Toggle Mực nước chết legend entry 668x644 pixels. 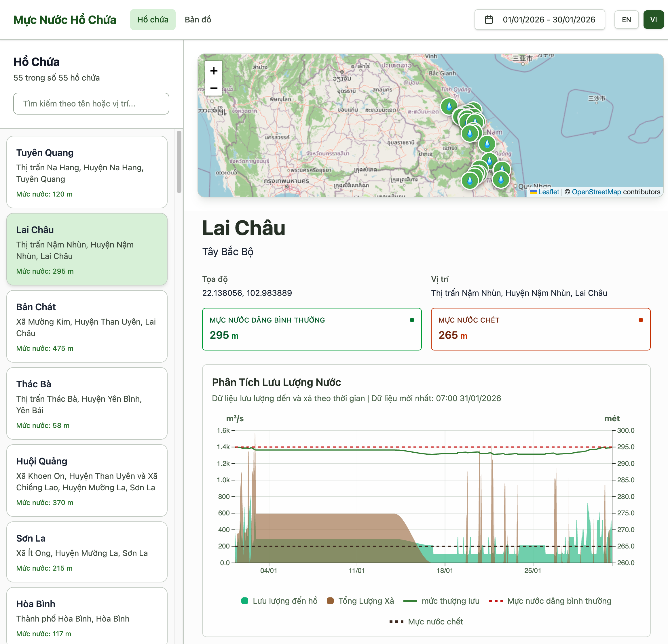(426, 622)
